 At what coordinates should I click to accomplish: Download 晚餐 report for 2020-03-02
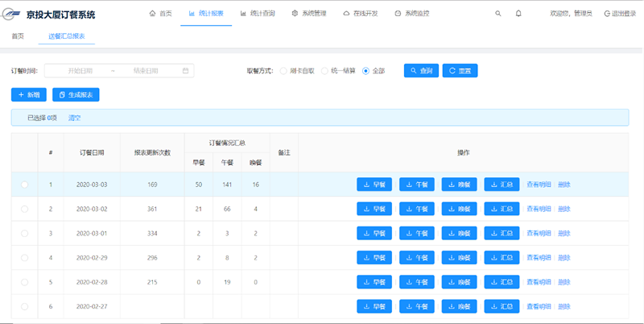click(459, 209)
